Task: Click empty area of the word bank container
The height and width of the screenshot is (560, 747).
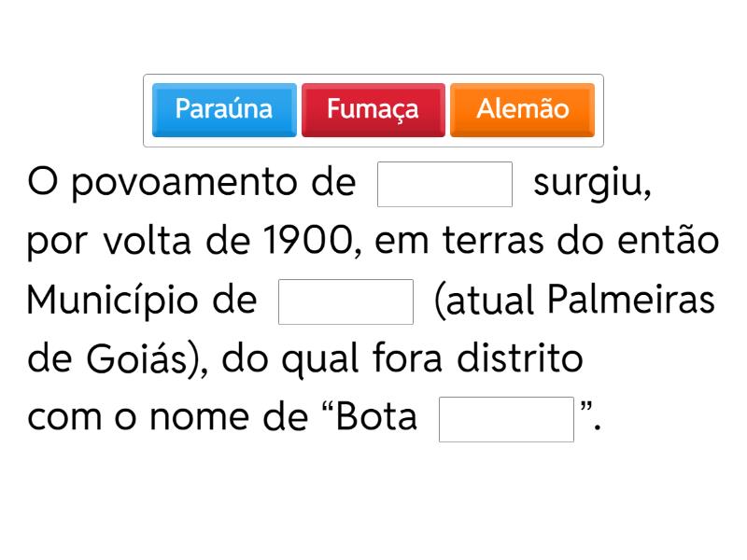Action: tap(373, 142)
